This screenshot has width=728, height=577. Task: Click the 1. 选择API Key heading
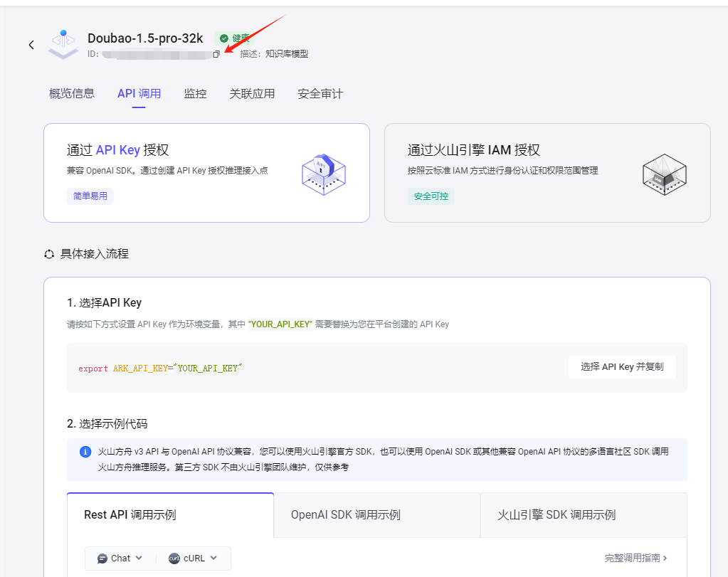pos(104,302)
